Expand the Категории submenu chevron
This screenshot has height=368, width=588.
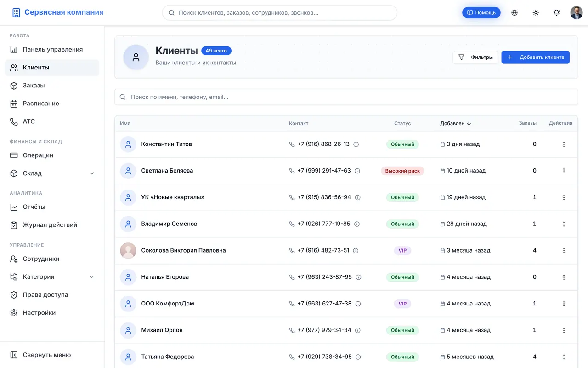(92, 277)
